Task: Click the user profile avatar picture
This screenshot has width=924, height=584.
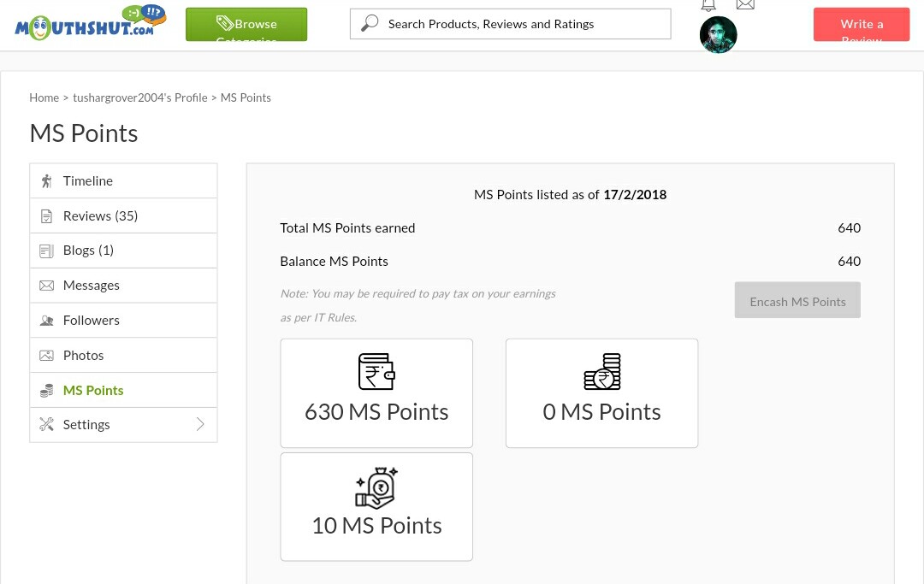Action: [x=718, y=35]
